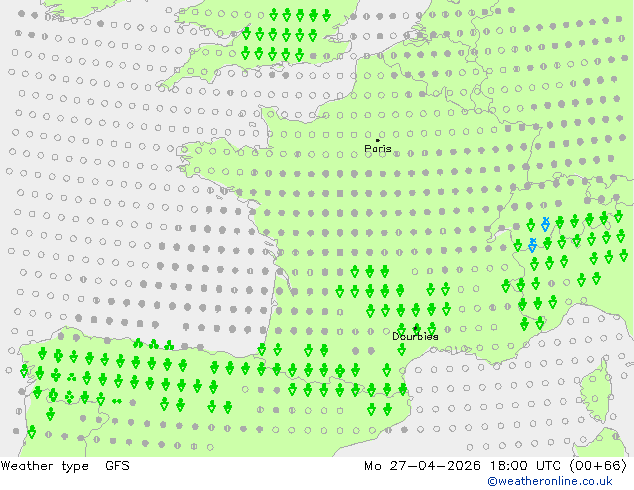The image size is (634, 490).
Task: Click the lower blue snow symbol over the Alps
Action: point(532,245)
